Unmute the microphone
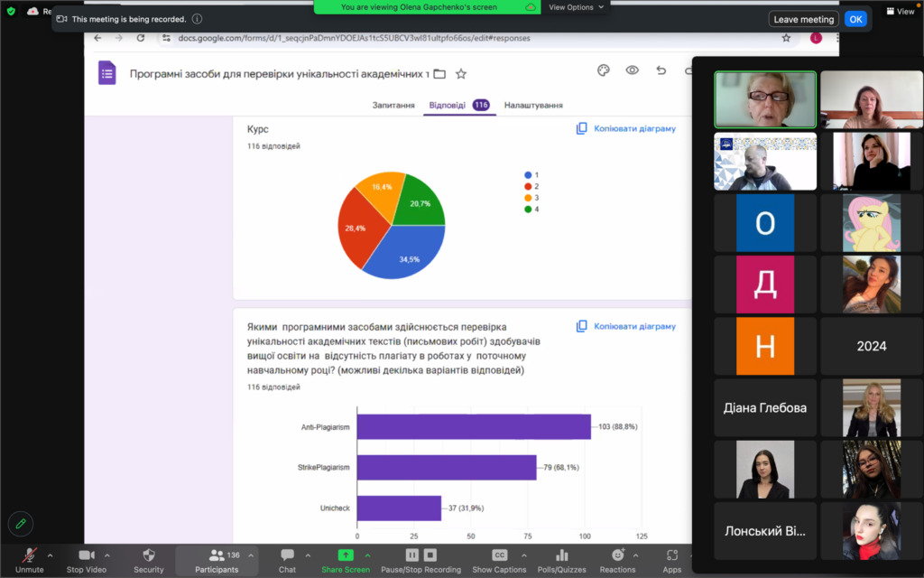 point(29,560)
